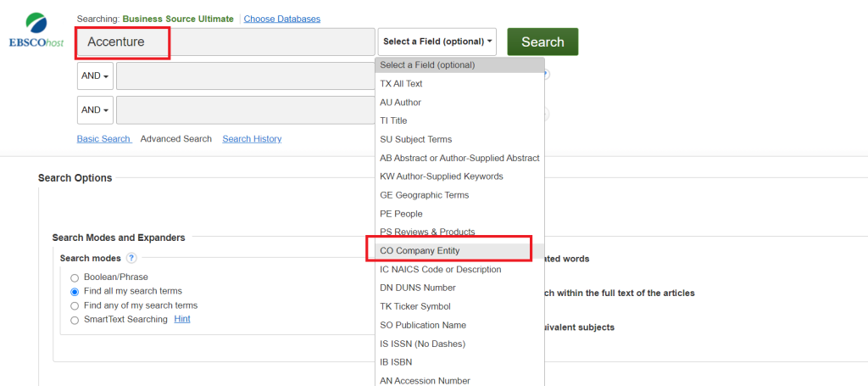Open Search History link

(252, 139)
